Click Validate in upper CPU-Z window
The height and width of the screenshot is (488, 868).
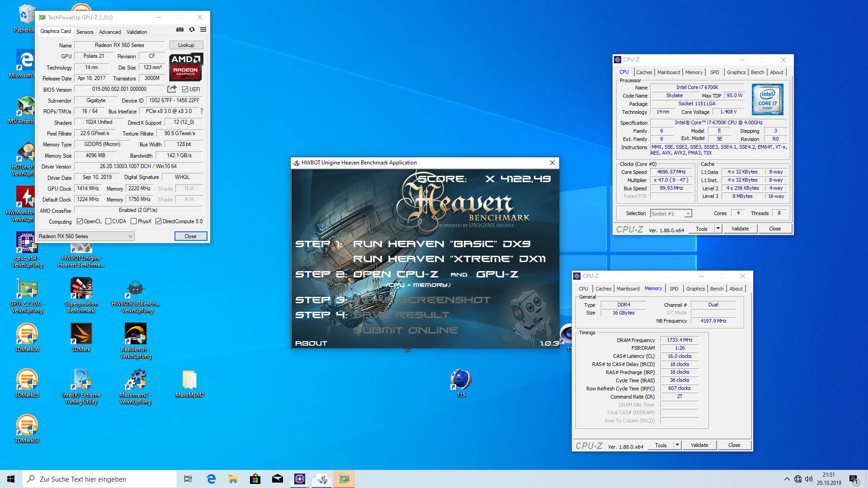coord(740,229)
